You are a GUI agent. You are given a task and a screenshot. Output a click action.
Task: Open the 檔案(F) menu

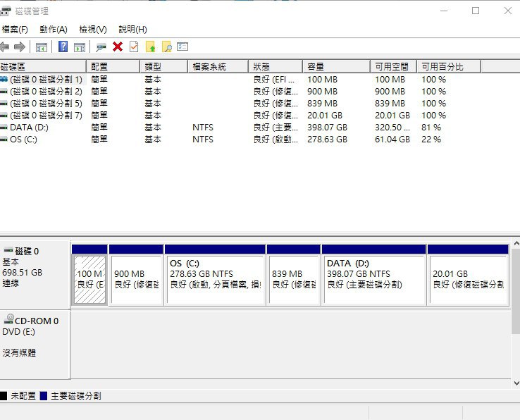pyautogui.click(x=15, y=30)
